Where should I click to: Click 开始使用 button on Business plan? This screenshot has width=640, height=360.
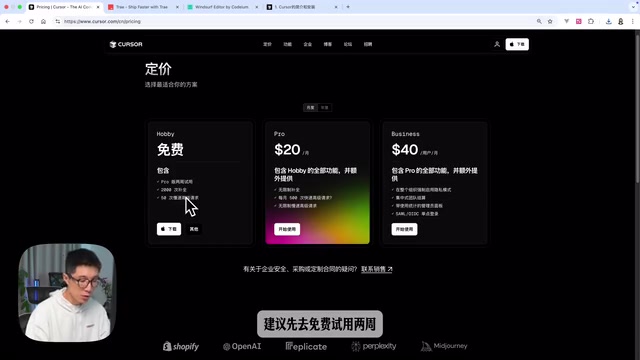tap(404, 229)
